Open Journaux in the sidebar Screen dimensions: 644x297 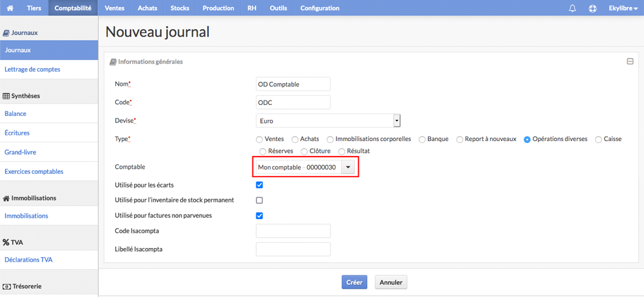coord(49,50)
